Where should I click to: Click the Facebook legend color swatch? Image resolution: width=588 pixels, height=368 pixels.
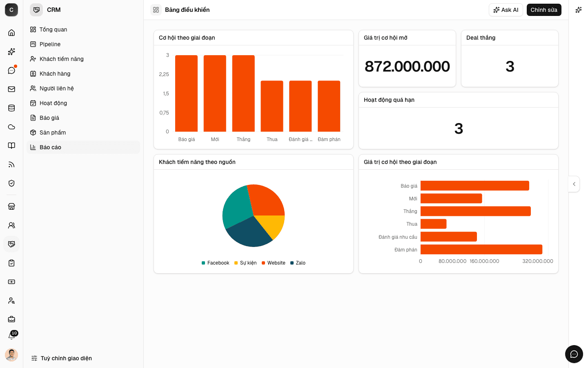click(203, 263)
